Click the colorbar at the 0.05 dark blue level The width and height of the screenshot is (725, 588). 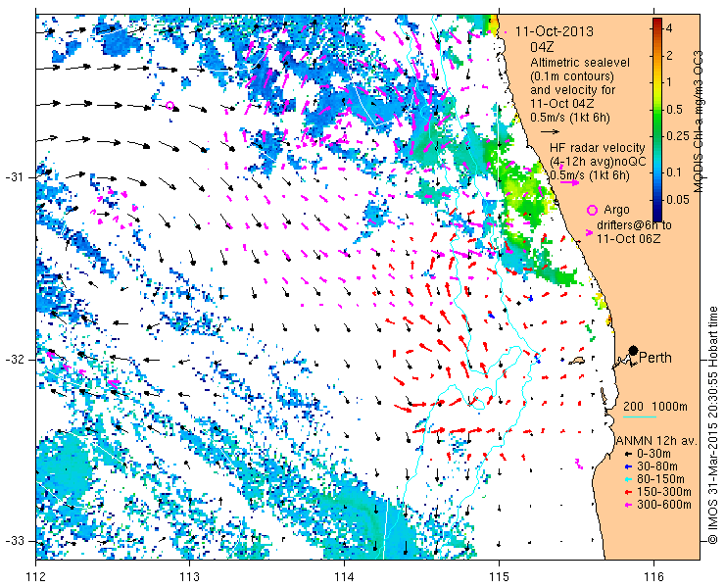click(x=657, y=200)
